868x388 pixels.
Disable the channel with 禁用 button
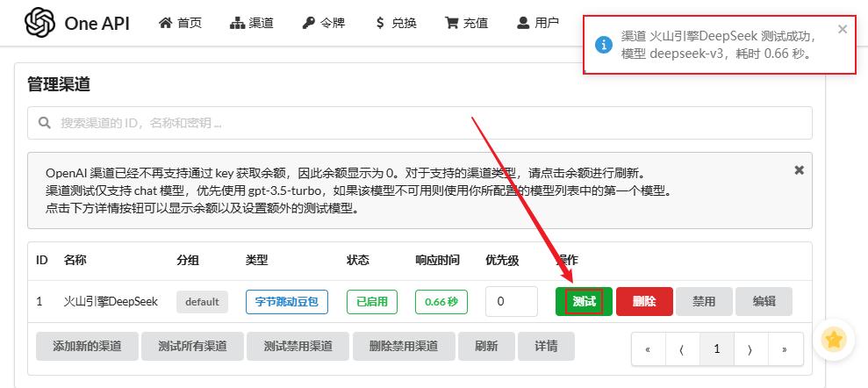point(704,301)
